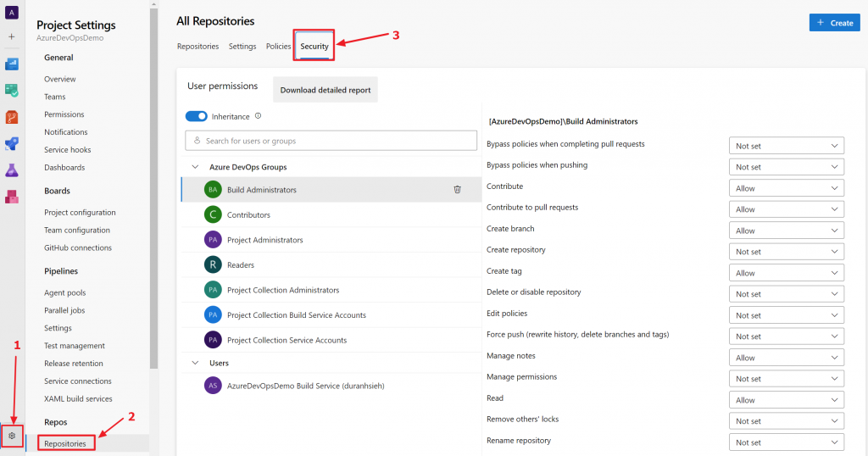Image resolution: width=868 pixels, height=456 pixels.
Task: Open Test Plans flask icon
Action: (12, 170)
